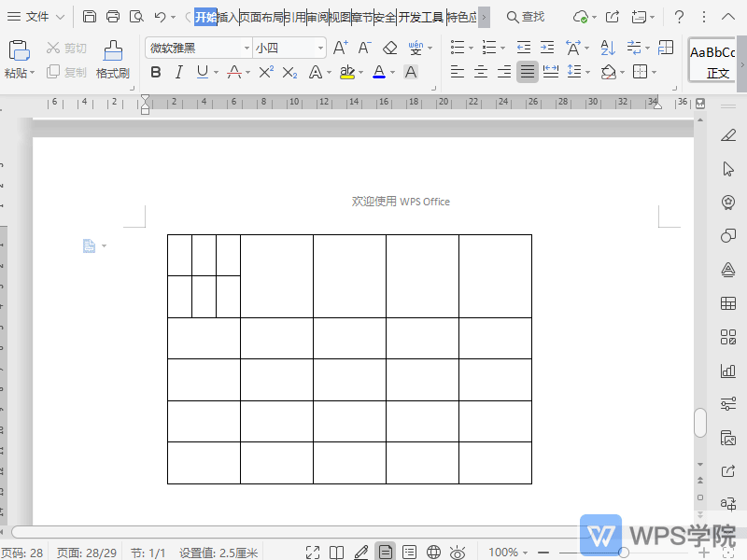Enable justified paragraph alignment

tap(528, 72)
